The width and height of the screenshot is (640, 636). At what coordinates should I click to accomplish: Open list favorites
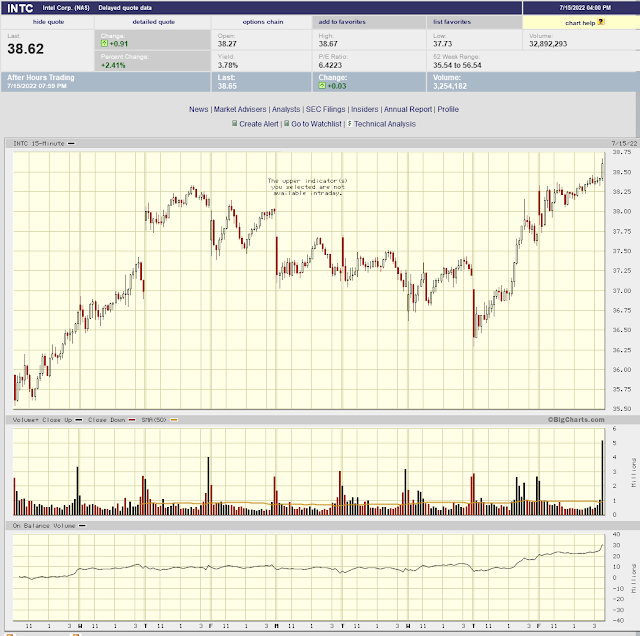tap(452, 22)
